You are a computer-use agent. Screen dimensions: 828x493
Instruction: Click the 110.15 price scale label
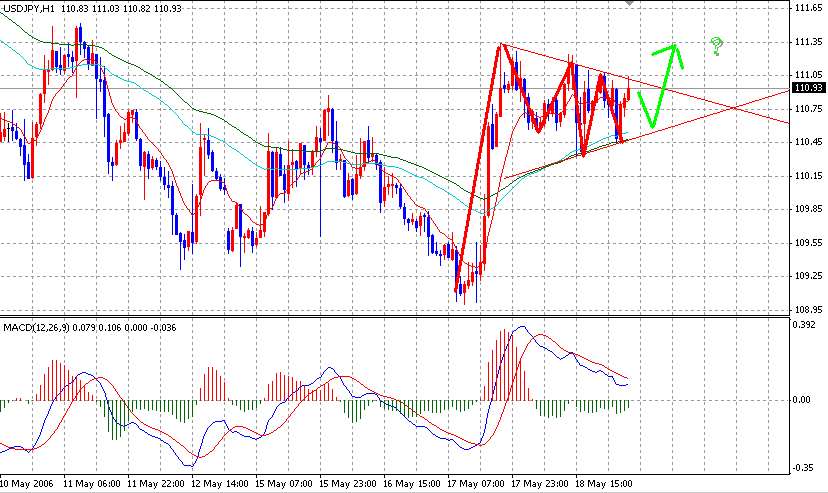[808, 176]
